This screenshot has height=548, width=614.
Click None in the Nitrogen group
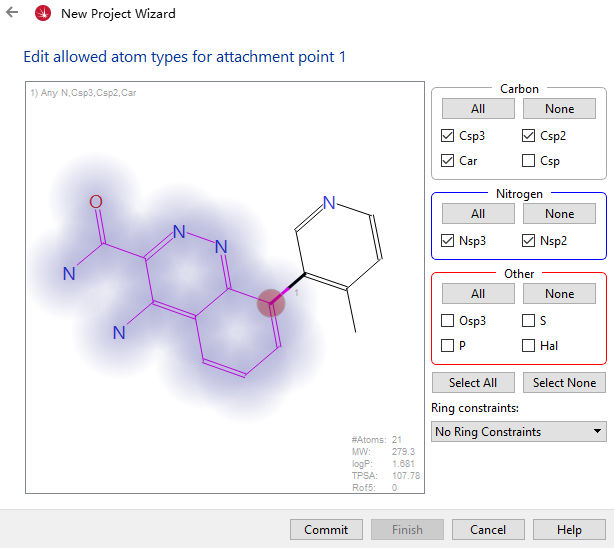click(x=559, y=213)
